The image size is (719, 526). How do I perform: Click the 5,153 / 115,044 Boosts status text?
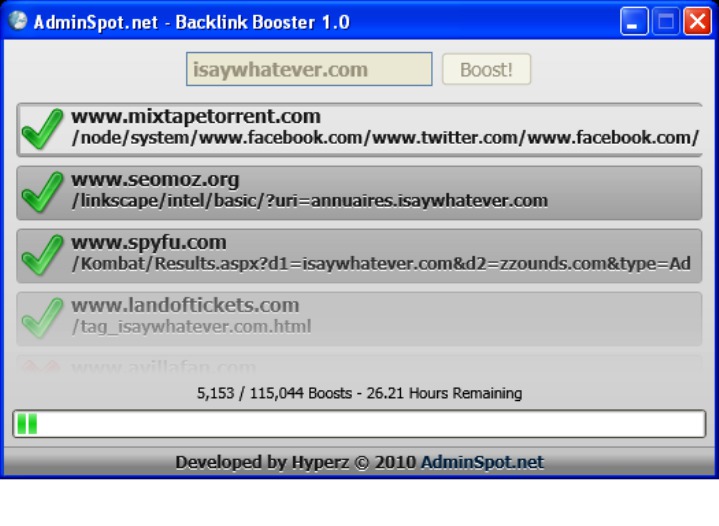click(360, 393)
